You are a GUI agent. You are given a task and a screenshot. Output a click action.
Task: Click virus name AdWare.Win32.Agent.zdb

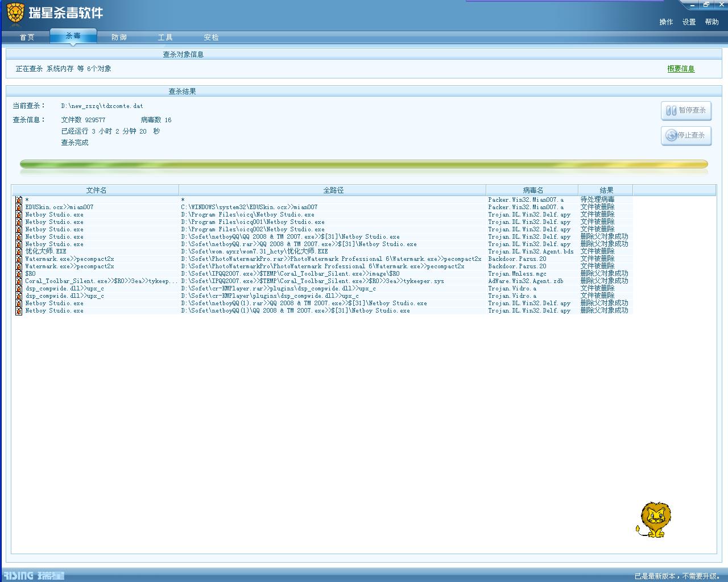pos(526,281)
